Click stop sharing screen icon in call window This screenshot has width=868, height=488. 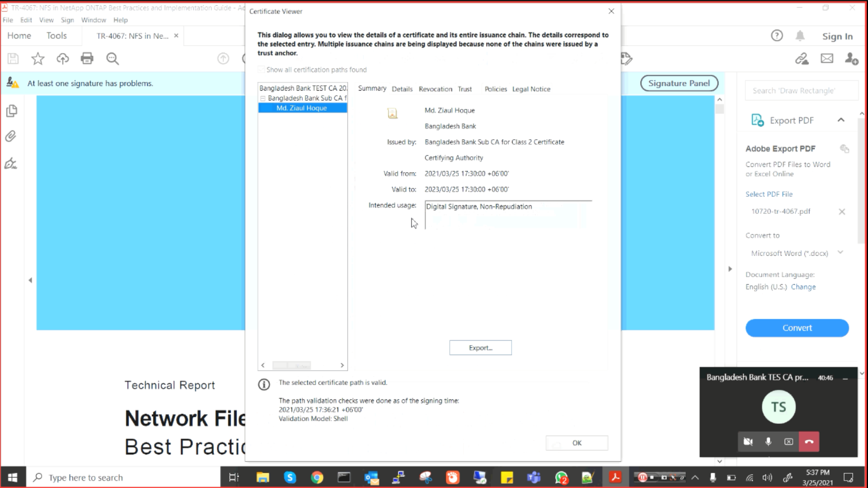click(788, 442)
